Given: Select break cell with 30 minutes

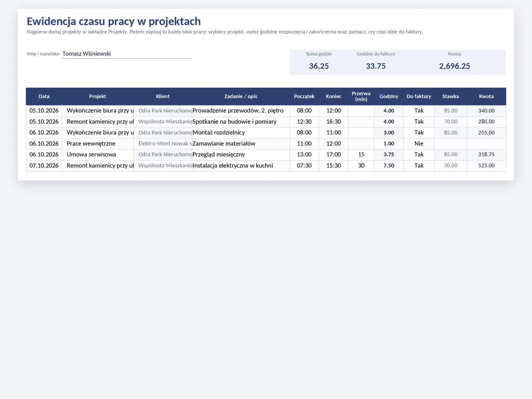Looking at the screenshot, I should pos(361,166).
